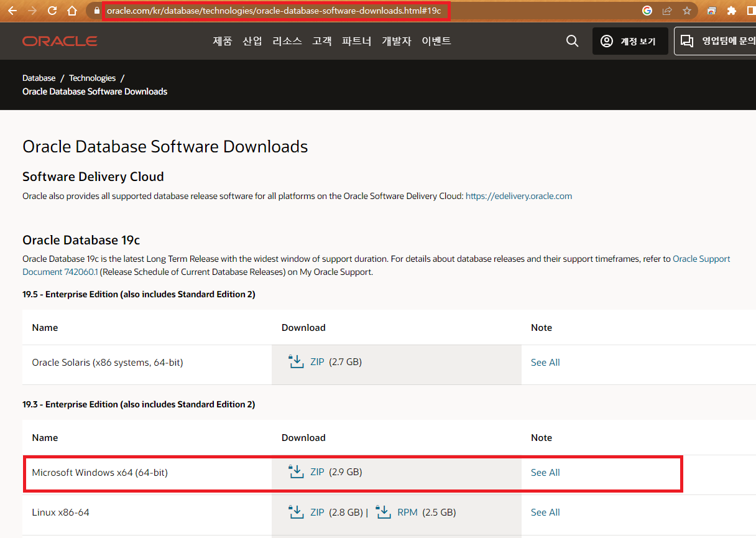756x538 pixels.
Task: Click See All for Oracle Solaris row
Action: click(545, 362)
